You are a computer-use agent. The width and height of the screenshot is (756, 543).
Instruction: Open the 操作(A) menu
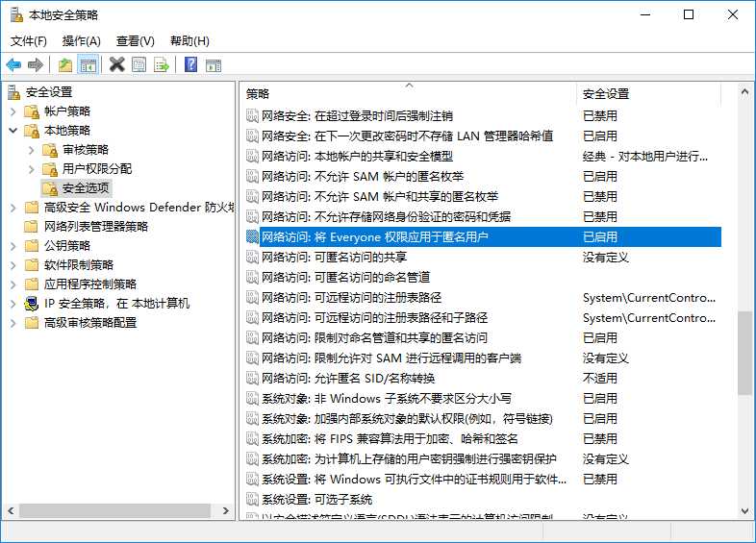click(82, 41)
